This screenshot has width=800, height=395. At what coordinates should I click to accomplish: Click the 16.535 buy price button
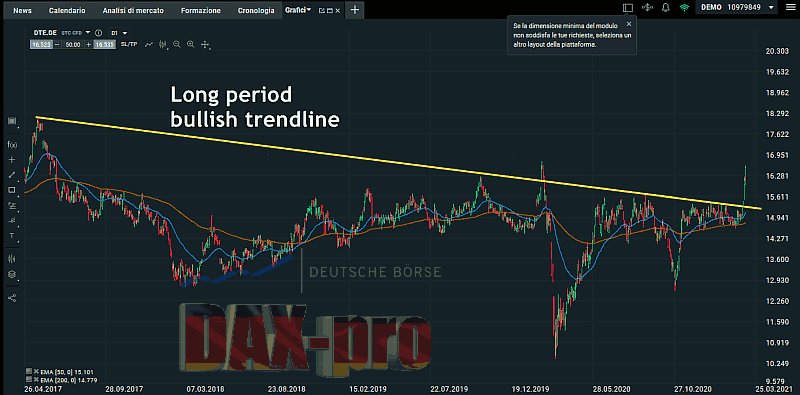point(105,45)
